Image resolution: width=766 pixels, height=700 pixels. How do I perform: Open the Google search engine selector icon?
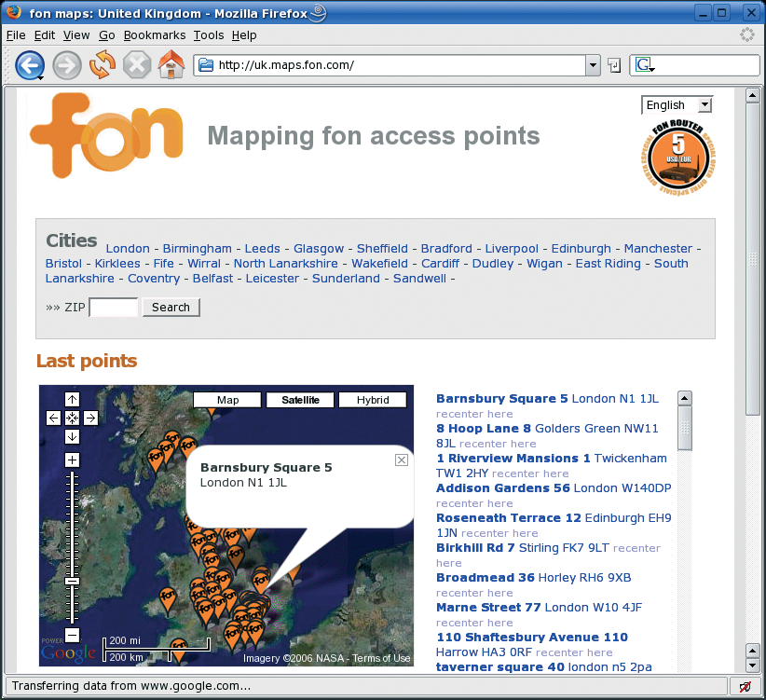[644, 65]
